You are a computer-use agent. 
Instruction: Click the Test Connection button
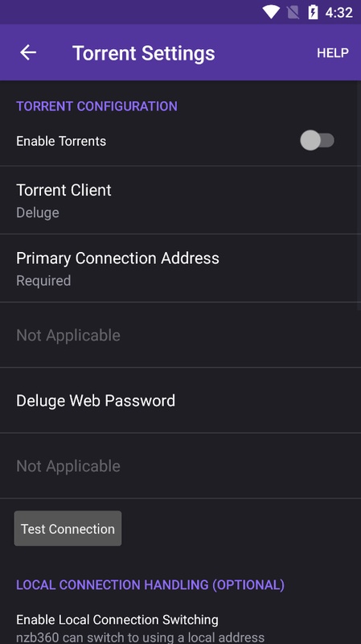[x=68, y=529]
